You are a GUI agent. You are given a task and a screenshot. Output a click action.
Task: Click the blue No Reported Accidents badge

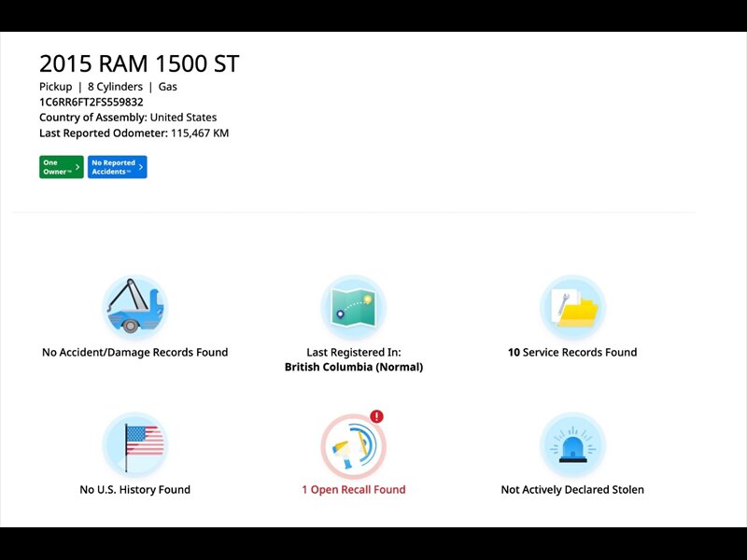(x=117, y=167)
